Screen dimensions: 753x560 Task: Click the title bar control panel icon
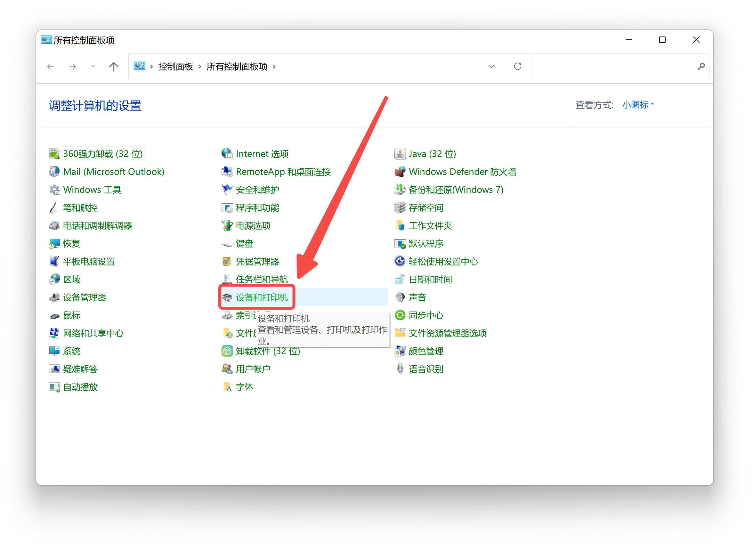click(x=46, y=40)
